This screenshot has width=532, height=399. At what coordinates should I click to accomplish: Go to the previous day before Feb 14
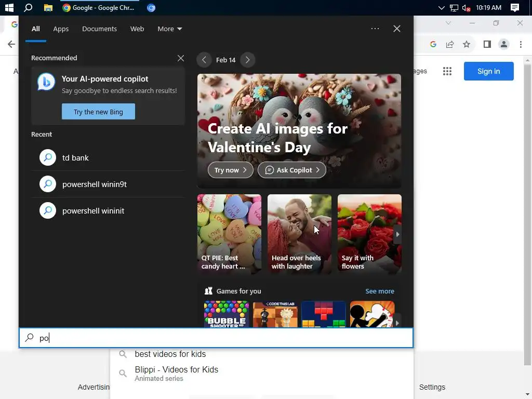204,60
